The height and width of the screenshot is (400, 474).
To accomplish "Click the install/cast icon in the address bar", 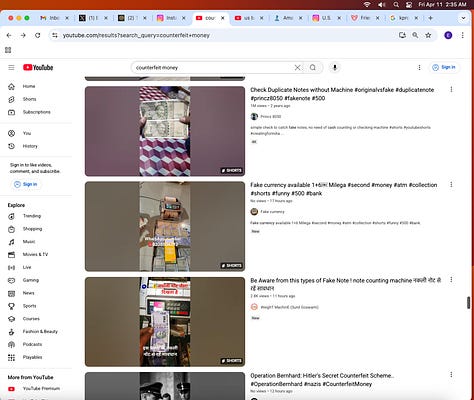I will [402, 35].
